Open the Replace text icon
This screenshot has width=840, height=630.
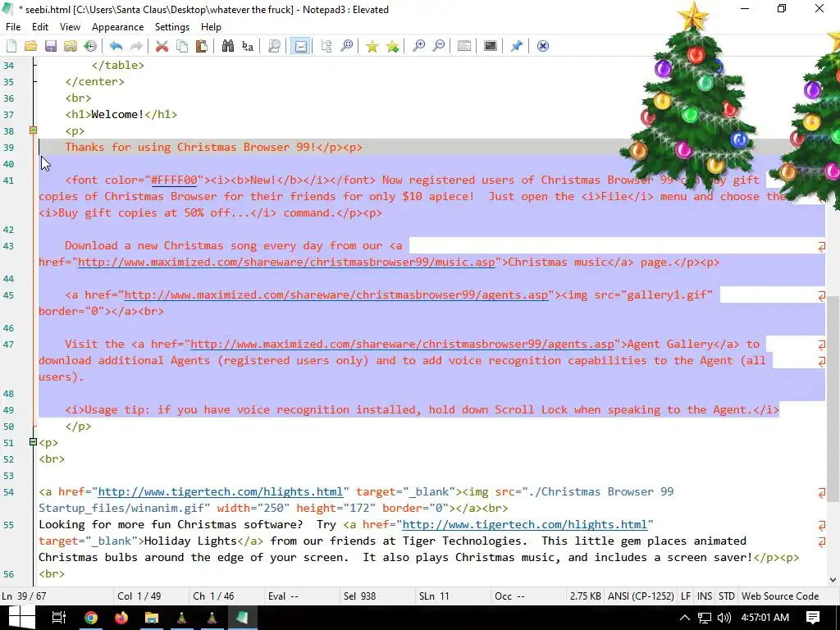(248, 46)
